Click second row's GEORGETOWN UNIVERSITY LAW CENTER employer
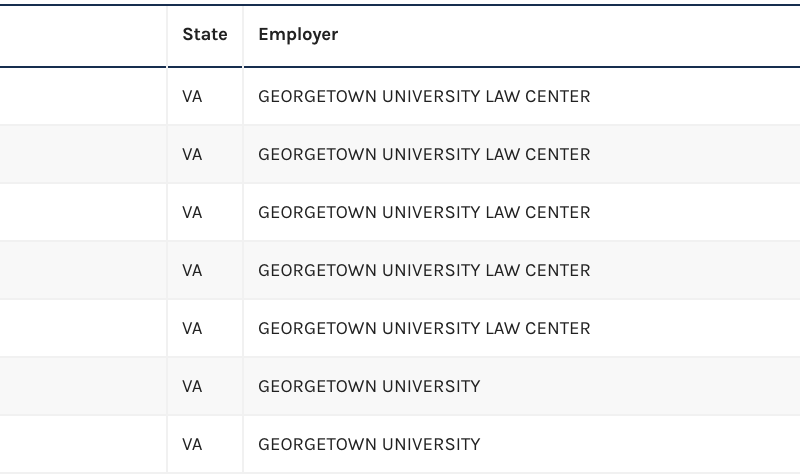The width and height of the screenshot is (800, 474). (424, 155)
